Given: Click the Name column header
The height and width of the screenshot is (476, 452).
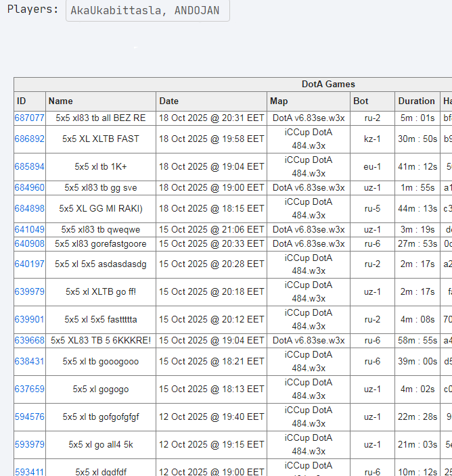Looking at the screenshot, I should (x=101, y=101).
